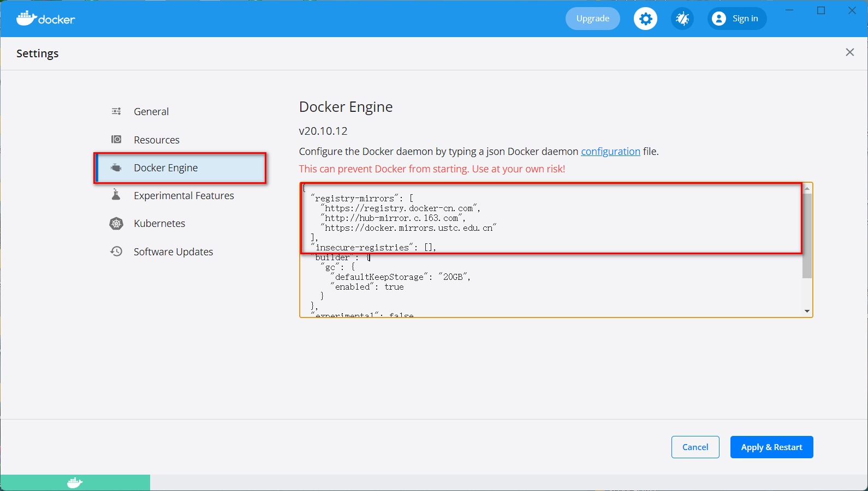
Task: Click the docker.mirrors.ustc.edu.cn line
Action: coord(408,228)
